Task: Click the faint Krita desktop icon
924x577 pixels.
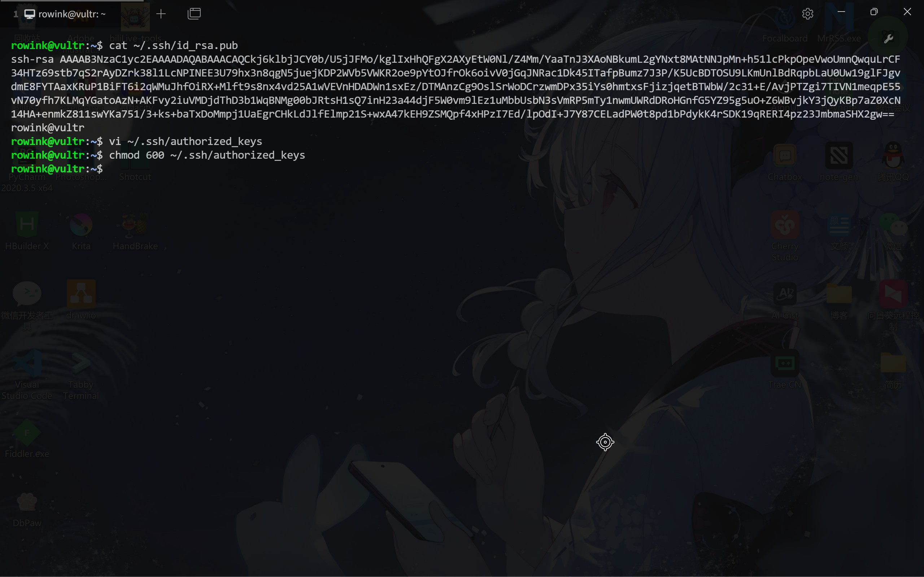Action: pyautogui.click(x=81, y=225)
